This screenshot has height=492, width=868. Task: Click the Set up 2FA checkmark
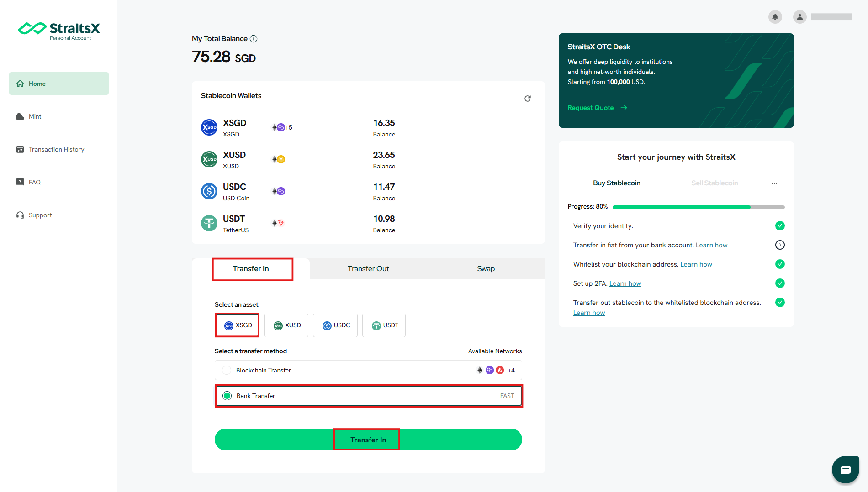pyautogui.click(x=780, y=283)
